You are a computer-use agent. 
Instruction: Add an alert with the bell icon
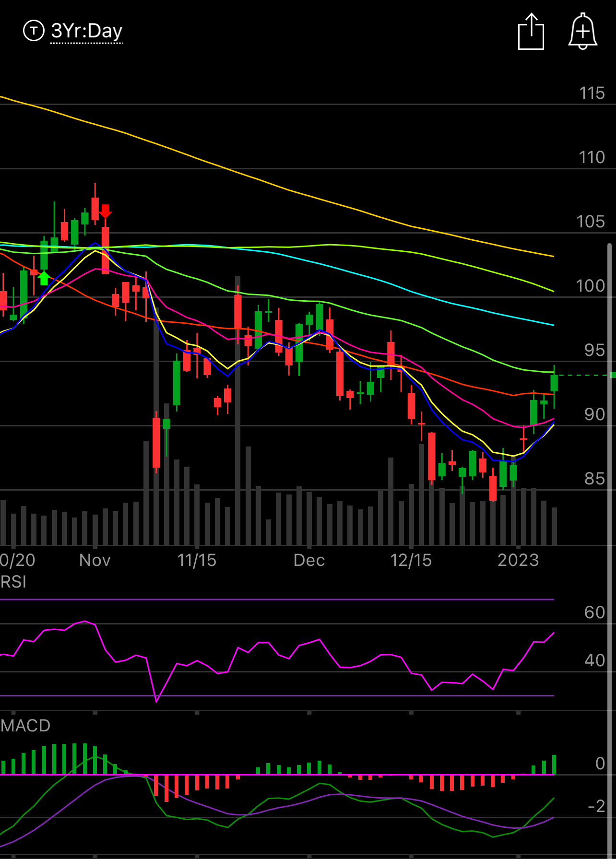pyautogui.click(x=583, y=32)
